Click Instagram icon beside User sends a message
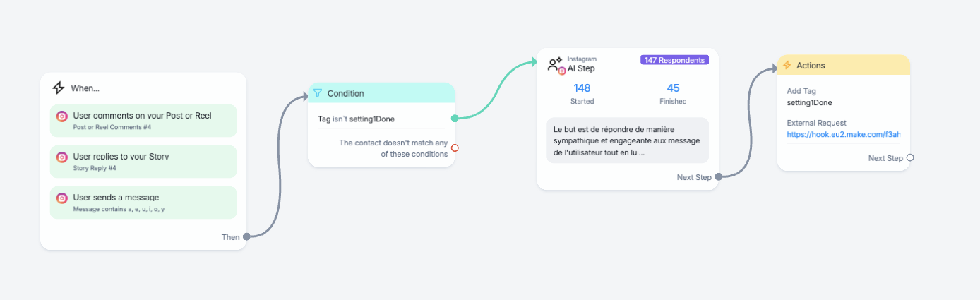Image resolution: width=980 pixels, height=300 pixels. click(62, 198)
